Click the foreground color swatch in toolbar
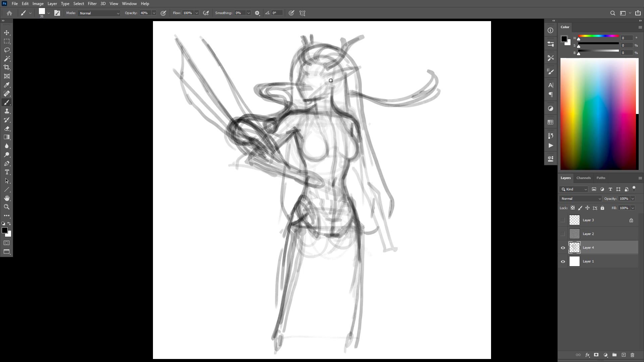This screenshot has width=644, height=362. 4,230
